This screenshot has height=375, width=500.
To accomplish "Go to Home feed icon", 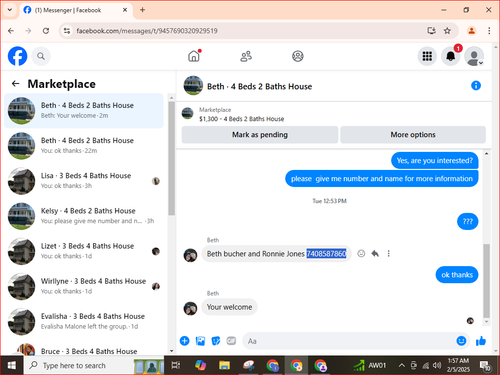I will click(x=194, y=56).
